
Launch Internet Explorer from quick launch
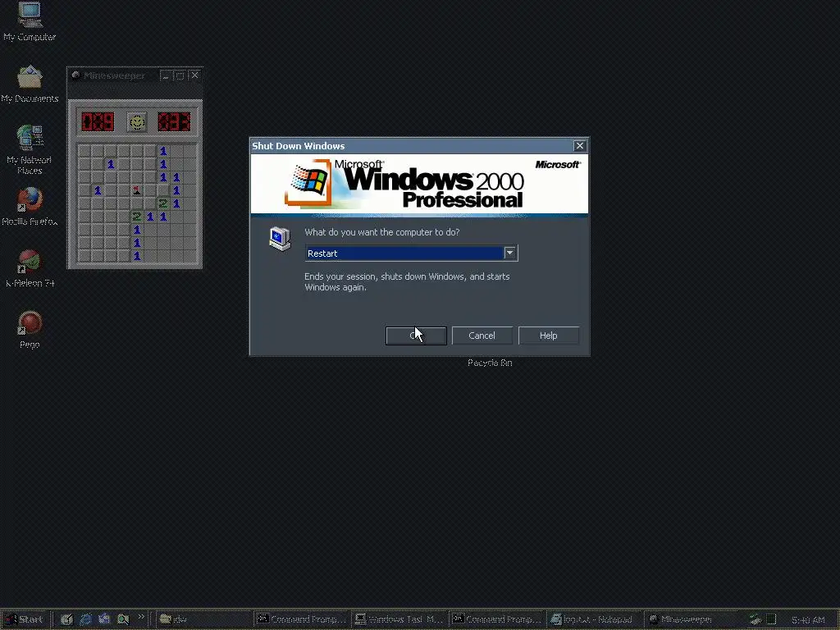(x=85, y=619)
